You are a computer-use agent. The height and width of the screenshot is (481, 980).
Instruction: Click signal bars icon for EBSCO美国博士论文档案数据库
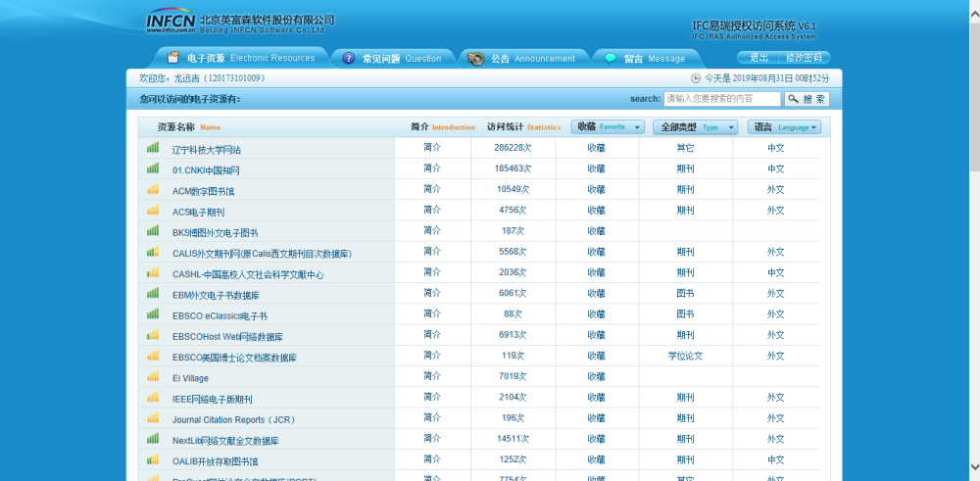click(x=153, y=356)
